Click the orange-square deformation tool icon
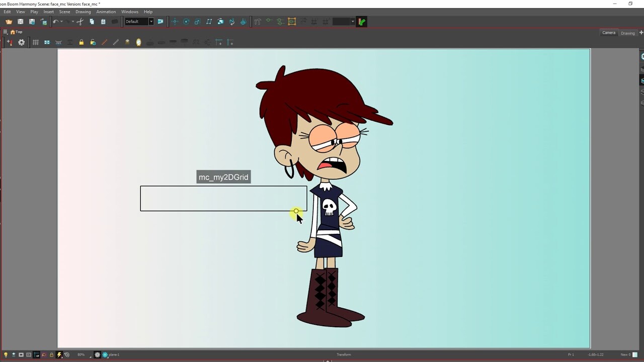 pyautogui.click(x=292, y=22)
